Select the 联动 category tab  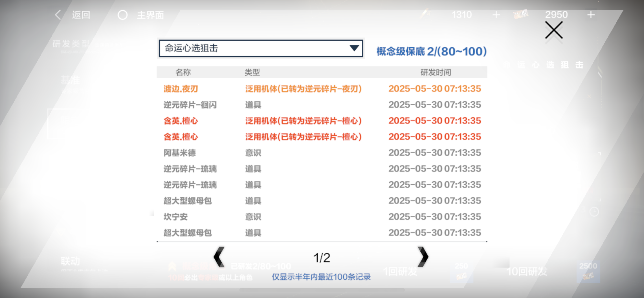click(70, 261)
